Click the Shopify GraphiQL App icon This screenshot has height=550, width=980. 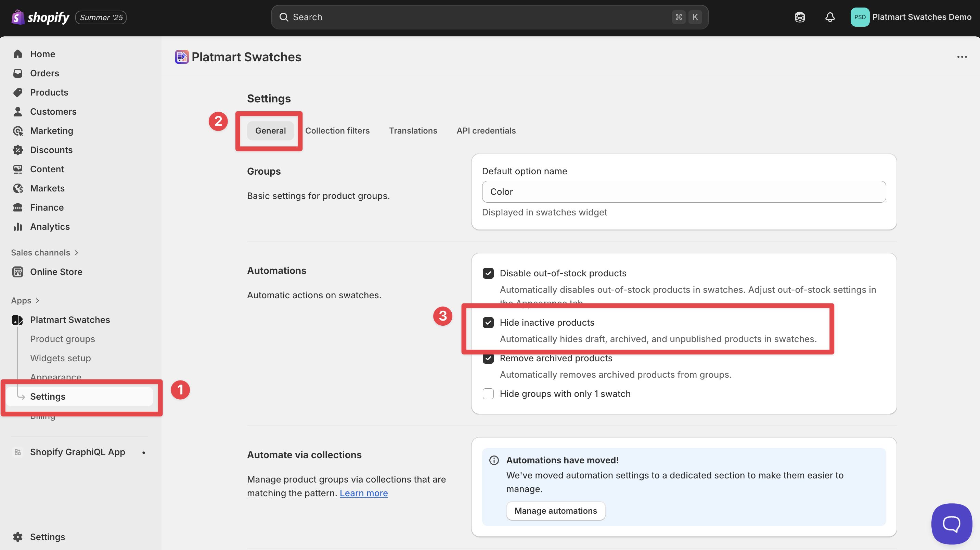click(17, 452)
